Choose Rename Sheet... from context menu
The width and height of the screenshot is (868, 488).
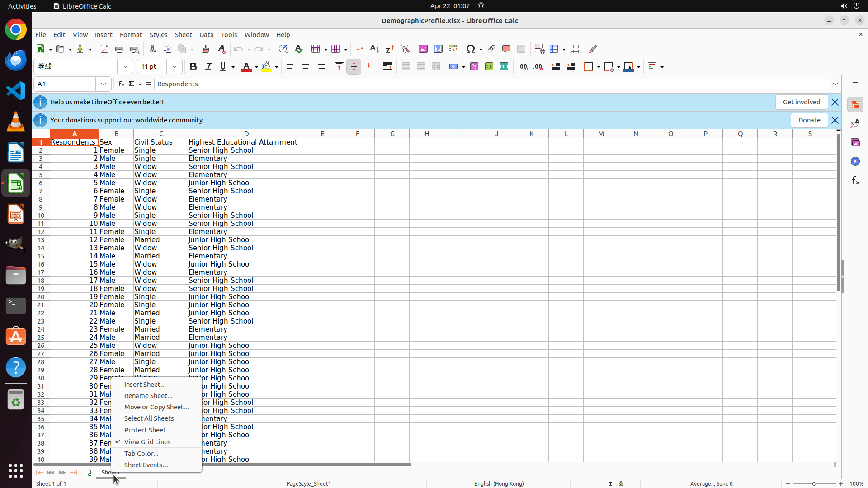point(148,396)
